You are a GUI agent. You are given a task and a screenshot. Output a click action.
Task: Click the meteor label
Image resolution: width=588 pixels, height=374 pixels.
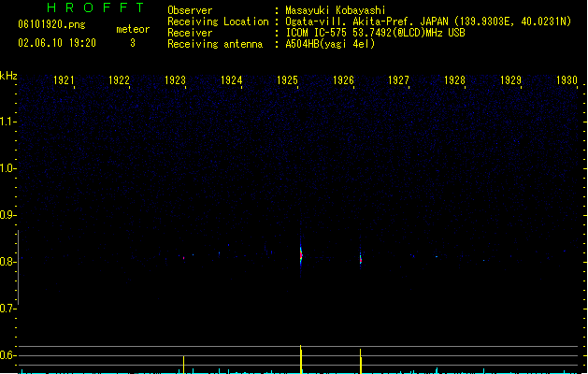point(133,29)
